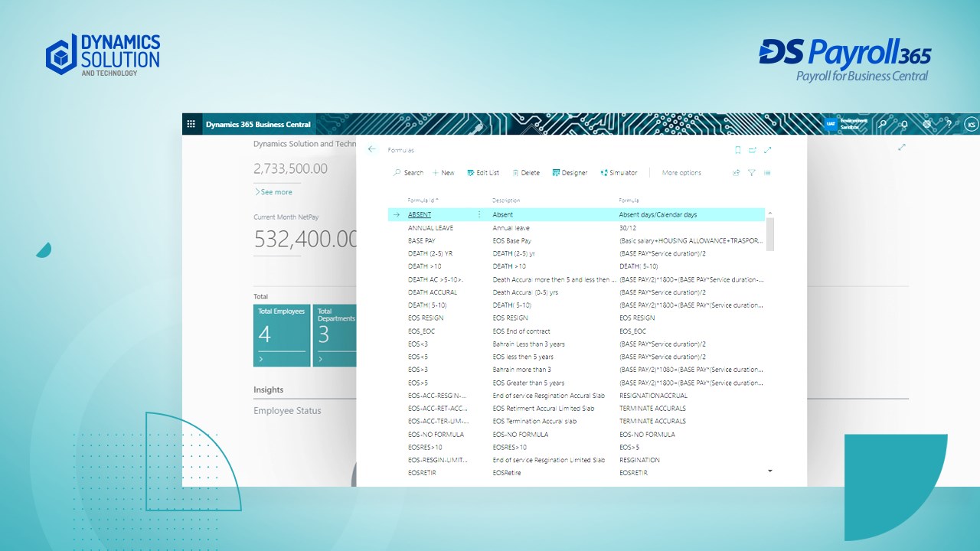Viewport: 980px width, 551px height.
Task: Sort by Formula column header
Action: (x=629, y=201)
